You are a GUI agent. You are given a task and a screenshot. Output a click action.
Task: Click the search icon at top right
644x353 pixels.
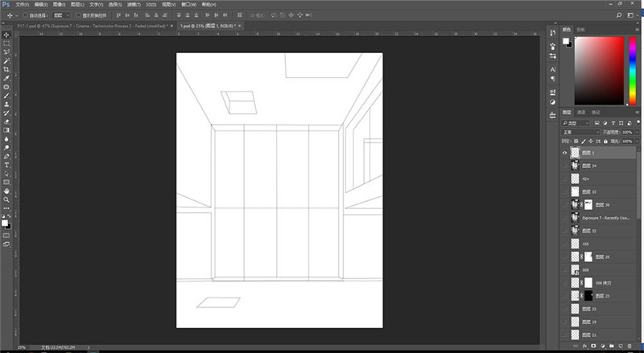tap(617, 14)
